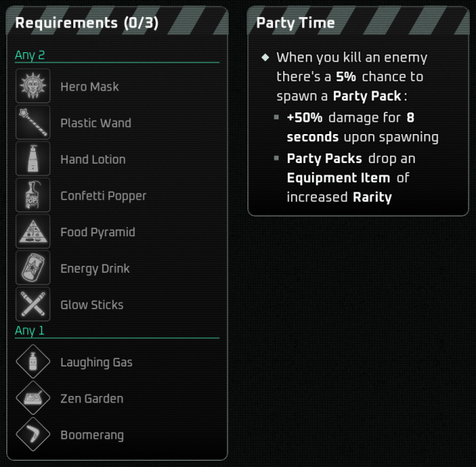
Task: Click the Requirements (0/3) header
Action: point(87,23)
